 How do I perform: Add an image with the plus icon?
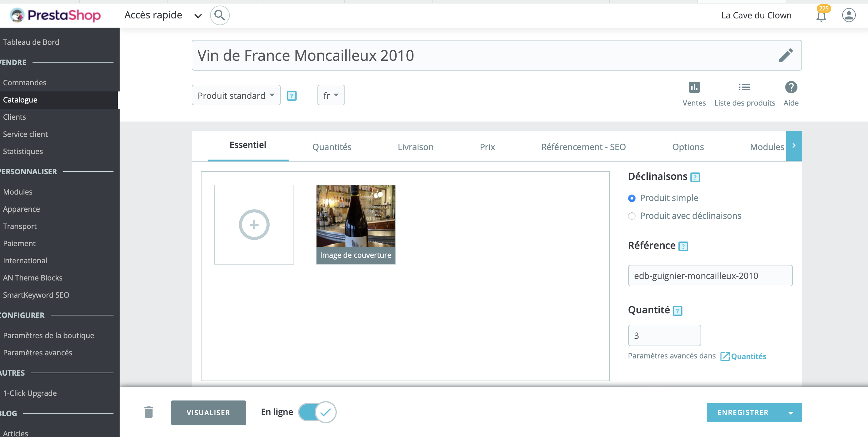click(x=254, y=224)
